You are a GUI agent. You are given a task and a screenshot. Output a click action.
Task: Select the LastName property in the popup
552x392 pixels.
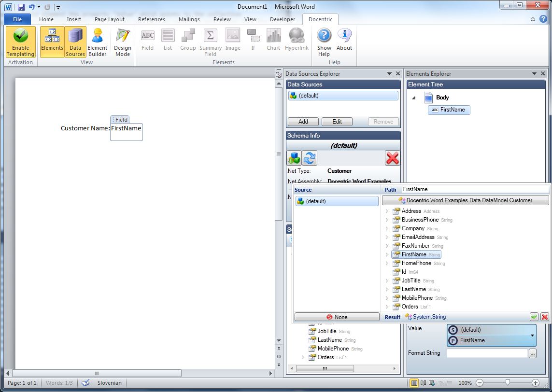[416, 289]
